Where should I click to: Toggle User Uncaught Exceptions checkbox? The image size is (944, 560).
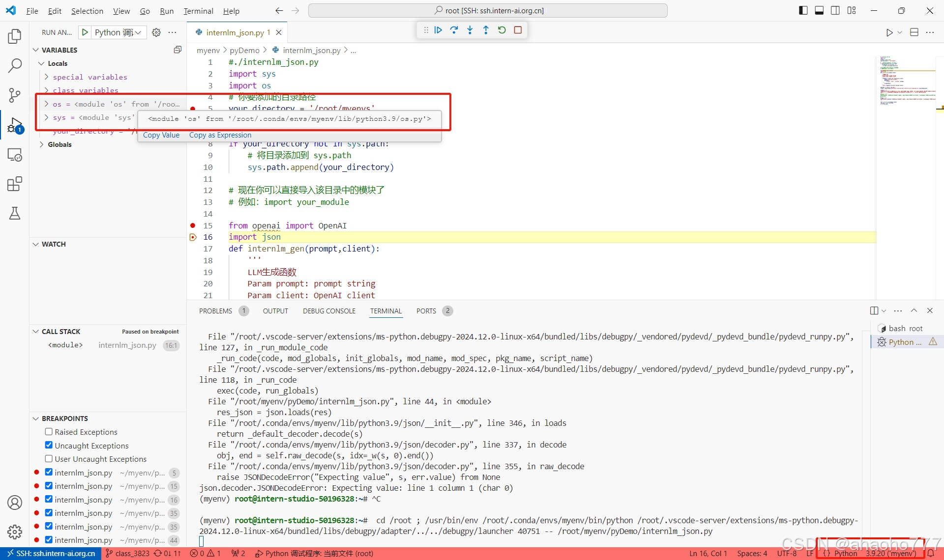pos(49,459)
